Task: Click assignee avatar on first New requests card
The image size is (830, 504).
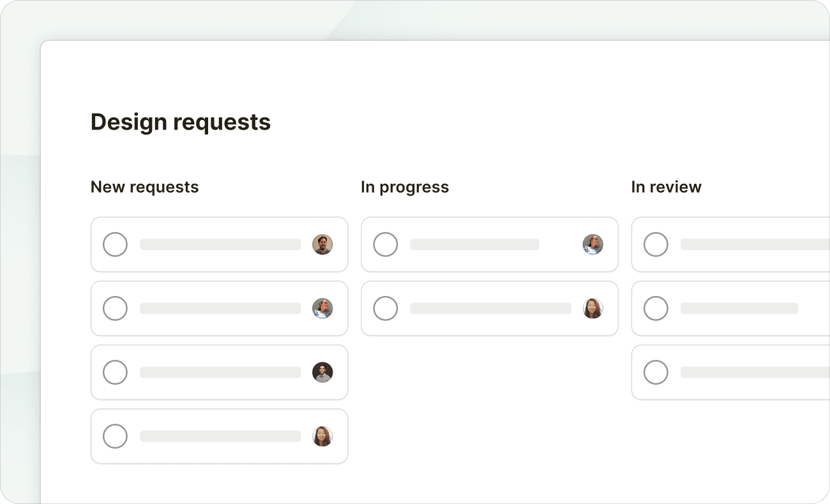Action: click(322, 244)
